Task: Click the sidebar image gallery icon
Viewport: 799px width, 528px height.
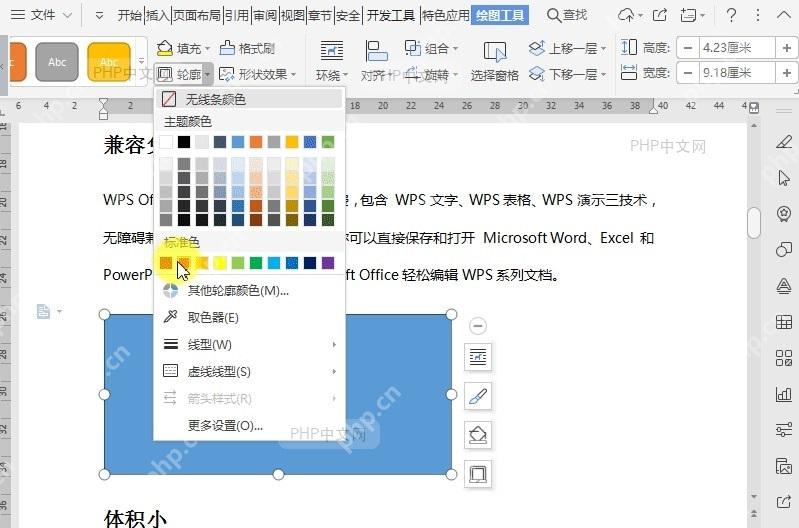Action: point(784,466)
